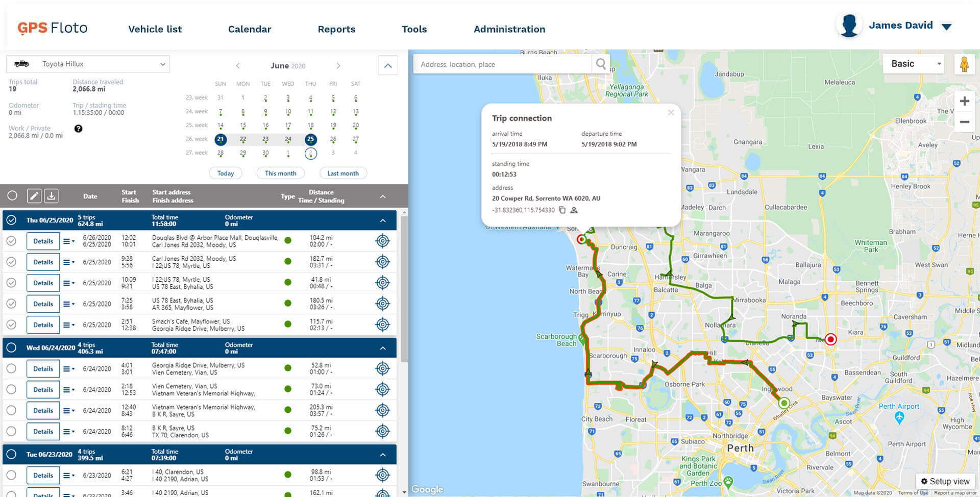This screenshot has width=980, height=497.
Task: Click the help question mark icon
Action: click(x=78, y=129)
